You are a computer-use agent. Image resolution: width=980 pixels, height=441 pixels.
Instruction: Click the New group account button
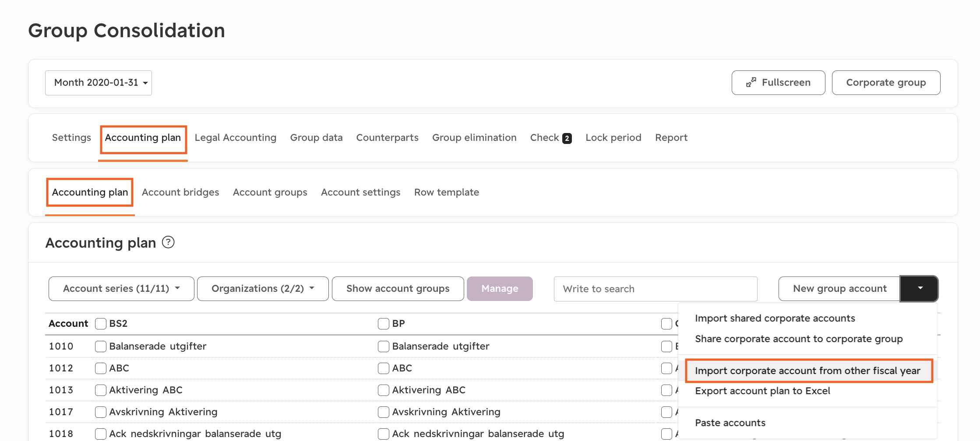(839, 289)
